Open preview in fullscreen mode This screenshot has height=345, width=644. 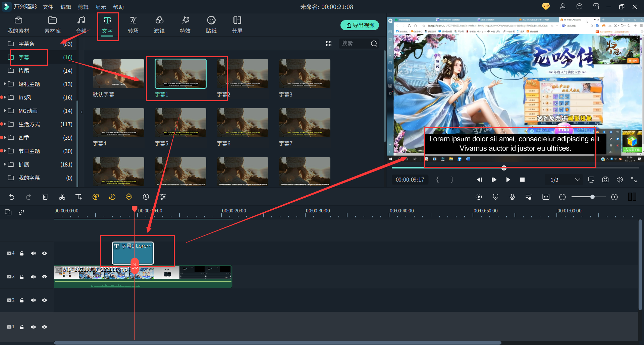point(634,180)
